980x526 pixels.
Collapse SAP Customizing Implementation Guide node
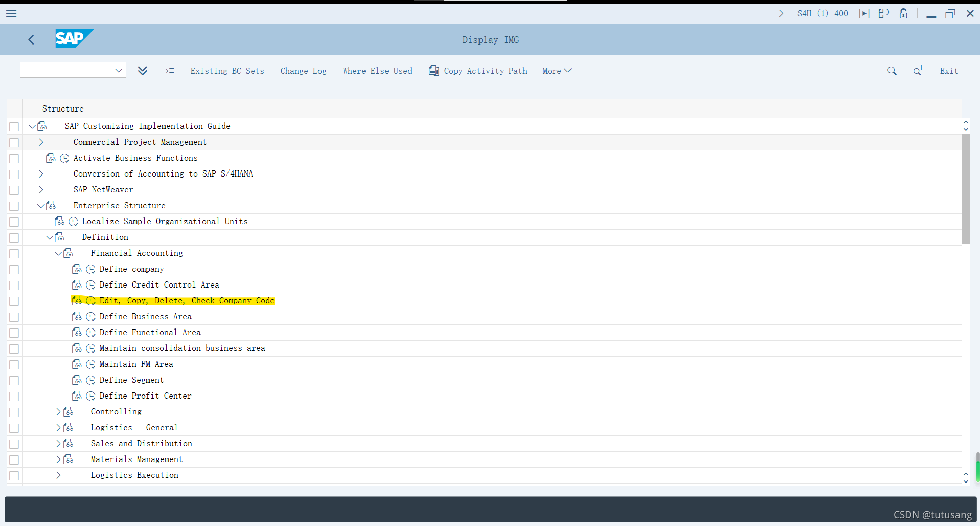pos(32,126)
